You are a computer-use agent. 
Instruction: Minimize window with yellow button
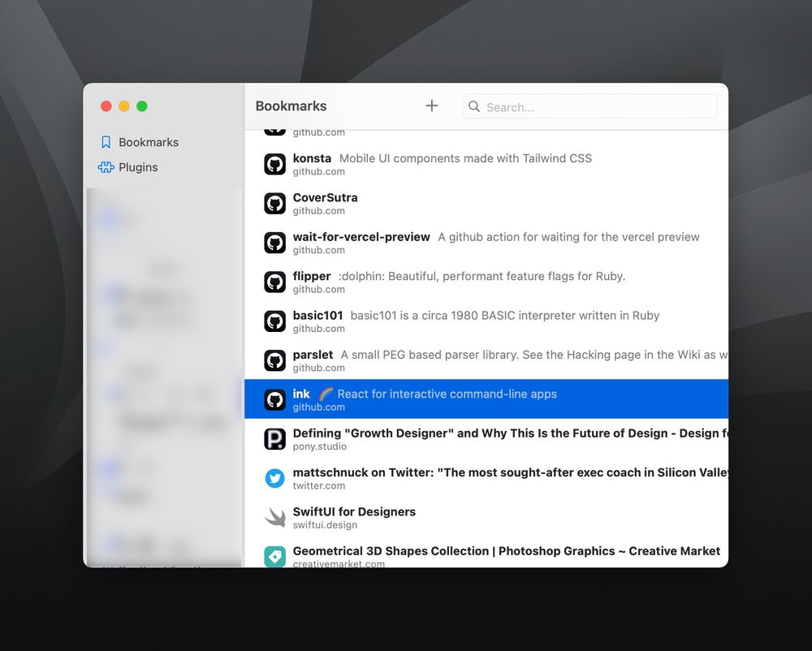tap(124, 106)
